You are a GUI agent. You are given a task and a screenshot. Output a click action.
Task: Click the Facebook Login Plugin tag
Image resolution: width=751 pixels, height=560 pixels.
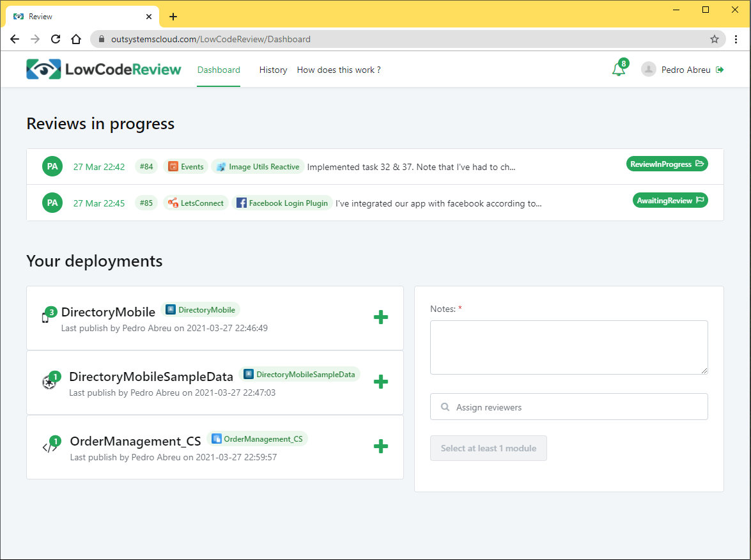point(282,203)
